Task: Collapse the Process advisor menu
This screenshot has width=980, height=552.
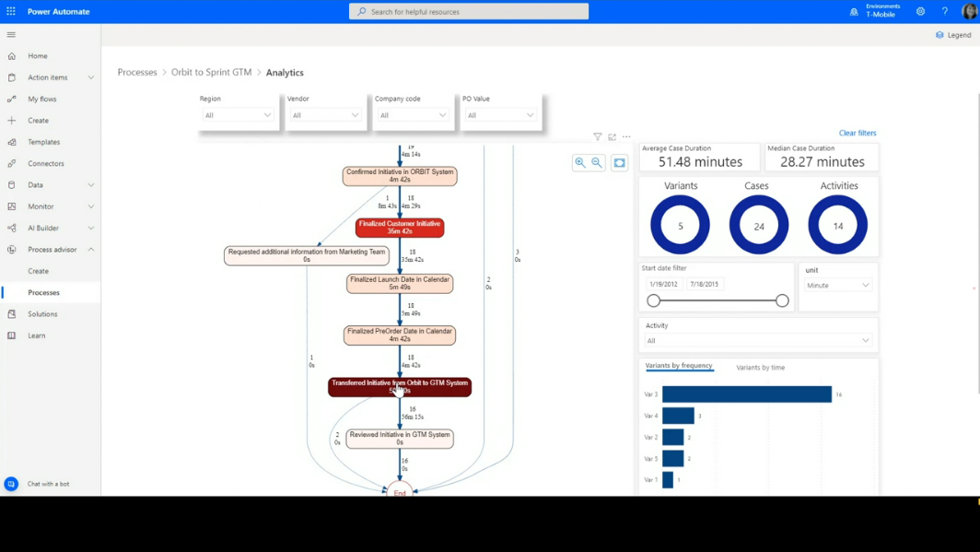Action: click(x=90, y=250)
